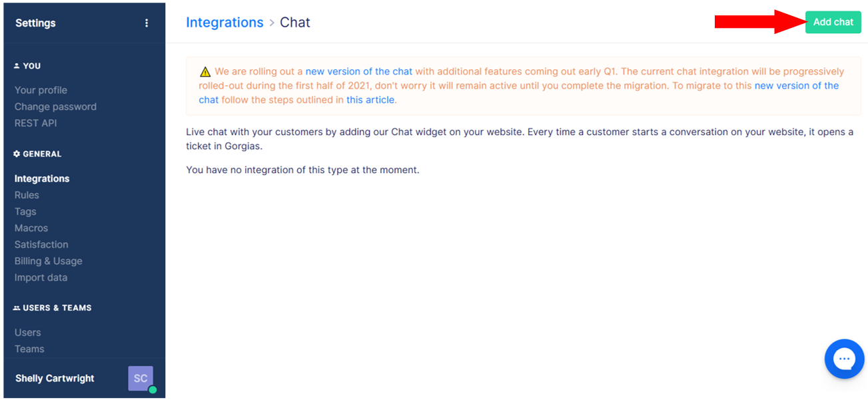Open Users under Users & Teams
This screenshot has width=868, height=402.
click(27, 332)
